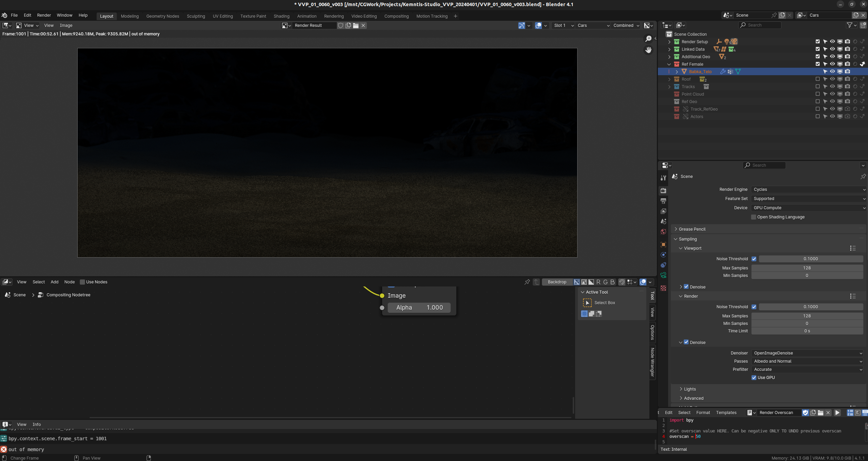
Task: Click the error icon beside out of memory
Action: coord(4,449)
